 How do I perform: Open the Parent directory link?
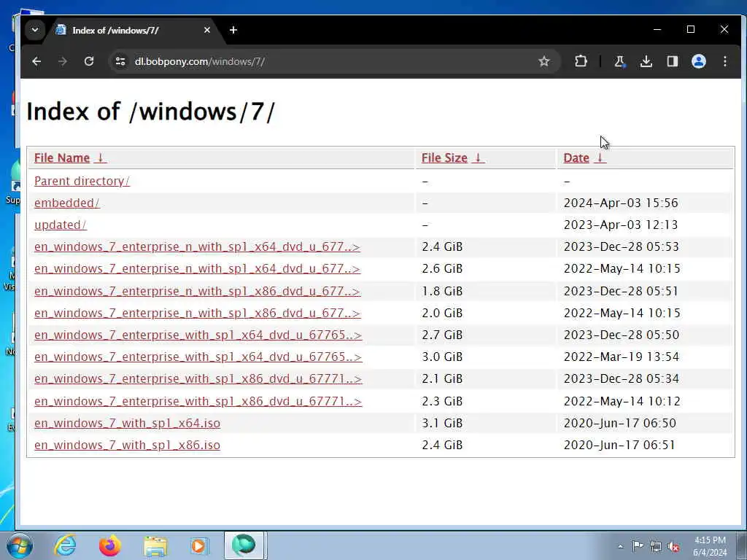(82, 181)
